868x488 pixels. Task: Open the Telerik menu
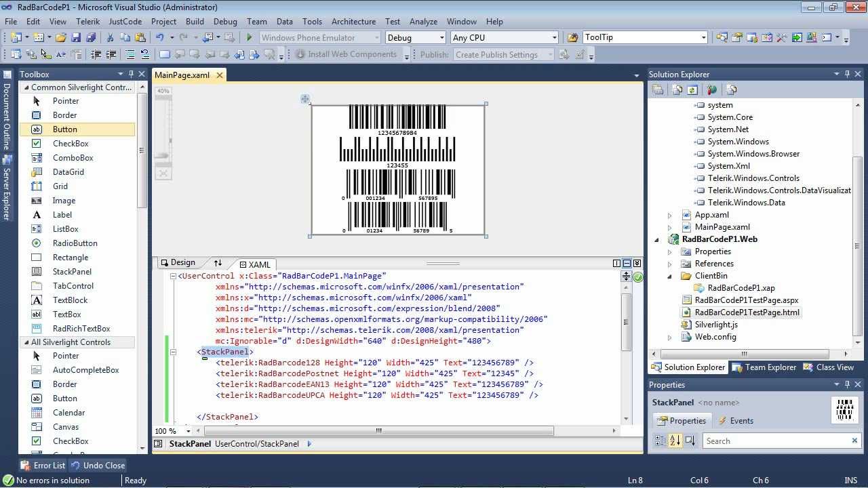[x=87, y=22]
